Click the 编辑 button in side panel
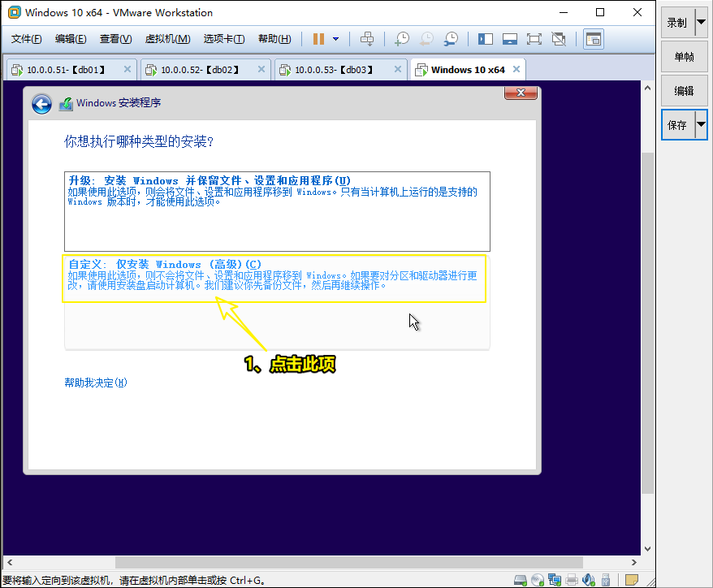Image resolution: width=713 pixels, height=588 pixels. [x=685, y=91]
